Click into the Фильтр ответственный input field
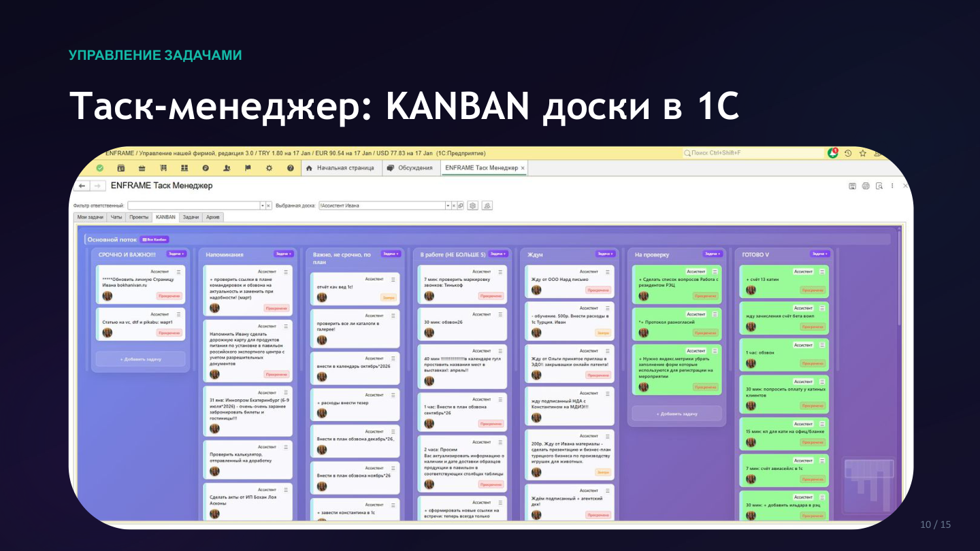980x551 pixels. coord(193,205)
